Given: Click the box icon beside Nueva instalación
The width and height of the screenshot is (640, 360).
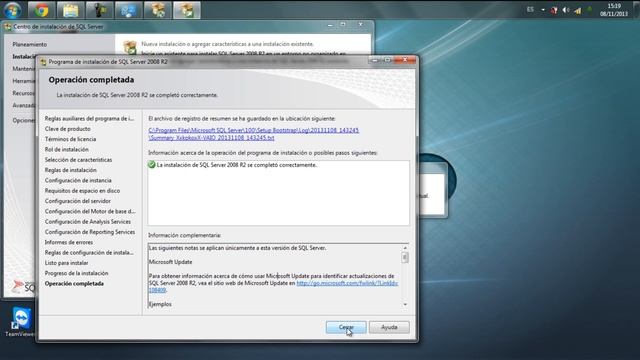Looking at the screenshot, I should pos(130,47).
